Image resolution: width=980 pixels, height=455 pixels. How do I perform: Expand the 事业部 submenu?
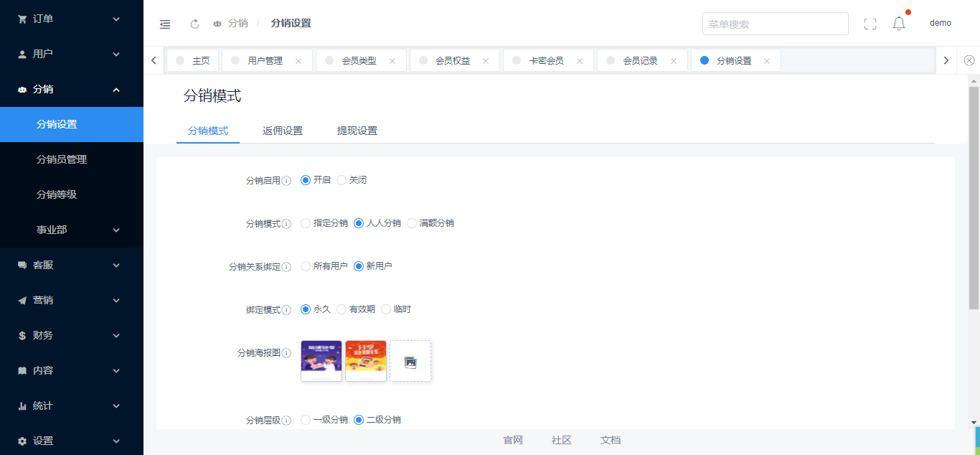72,230
